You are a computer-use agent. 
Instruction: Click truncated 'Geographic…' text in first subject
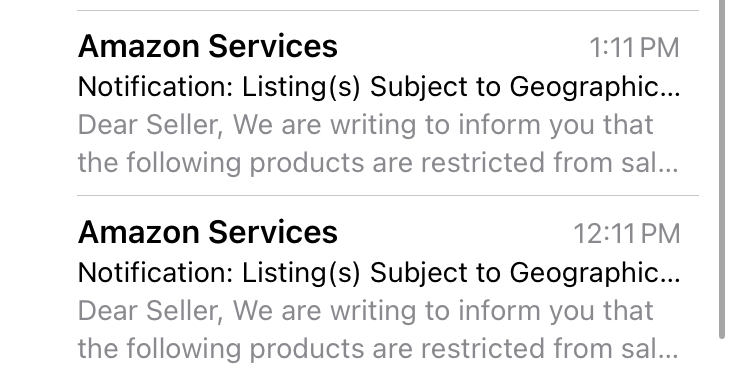click(594, 87)
